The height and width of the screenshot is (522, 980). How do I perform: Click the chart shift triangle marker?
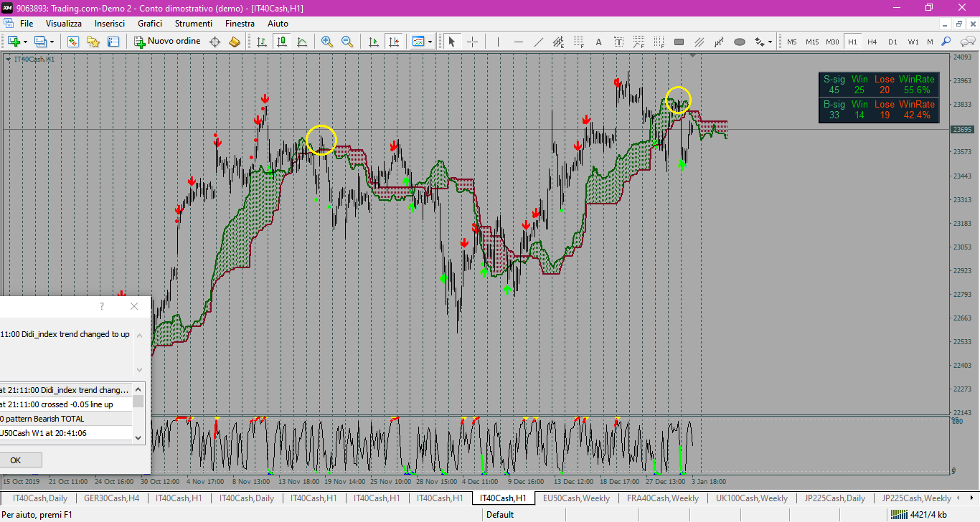tap(693, 55)
